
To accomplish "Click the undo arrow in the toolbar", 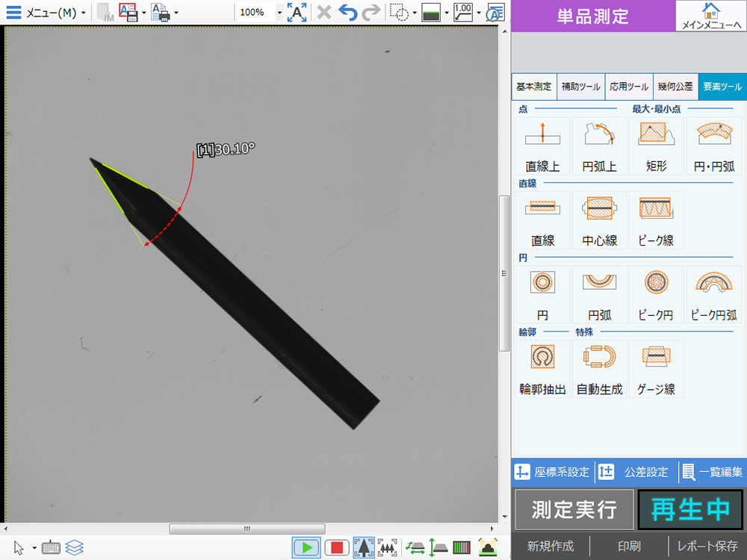I will point(347,13).
